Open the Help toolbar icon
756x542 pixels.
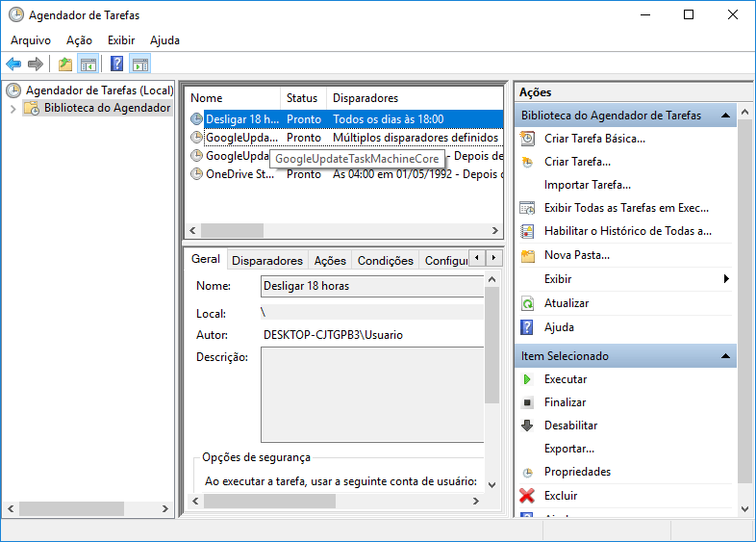coord(116,64)
